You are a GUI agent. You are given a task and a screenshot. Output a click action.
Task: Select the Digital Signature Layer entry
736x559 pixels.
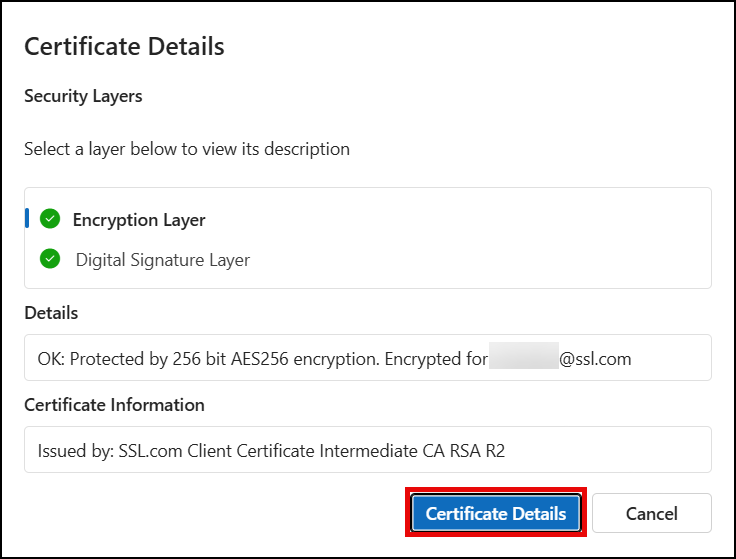tap(162, 260)
